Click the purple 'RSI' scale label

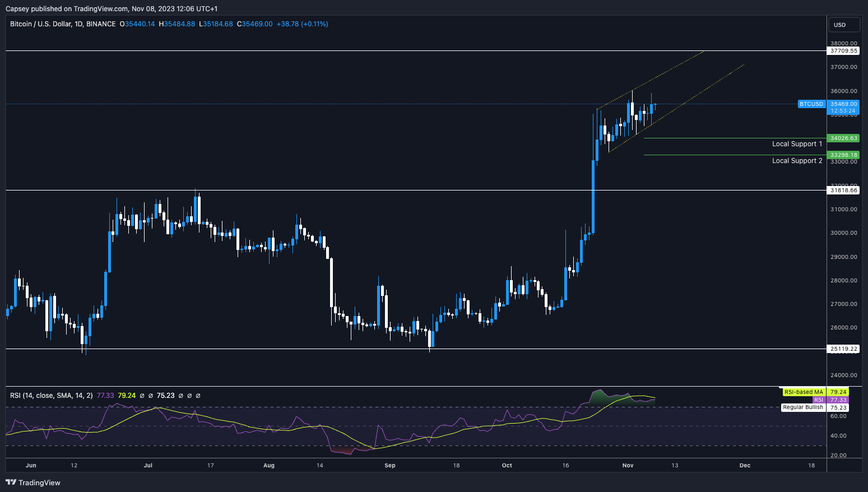pyautogui.click(x=818, y=400)
